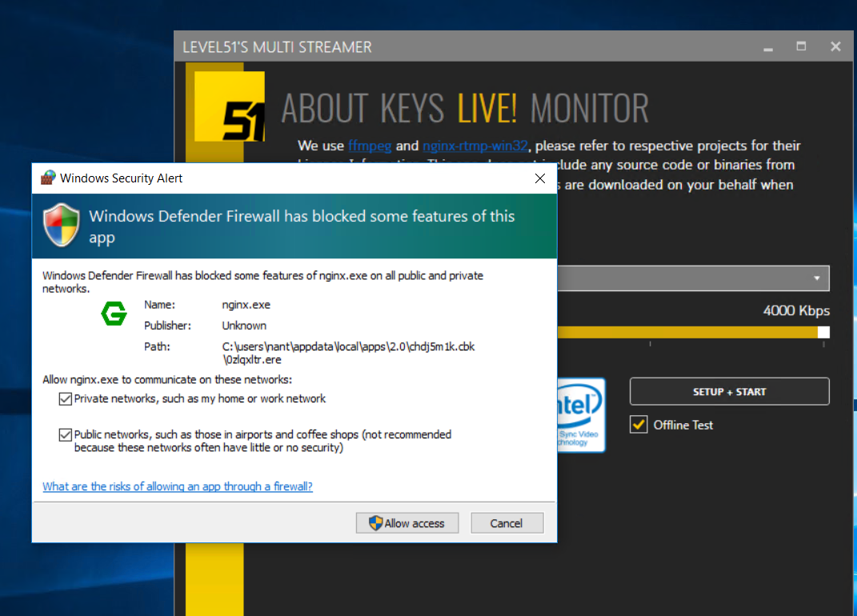This screenshot has height=616, width=857.
Task: Disable the Offline Test checkbox
Action: (x=639, y=425)
